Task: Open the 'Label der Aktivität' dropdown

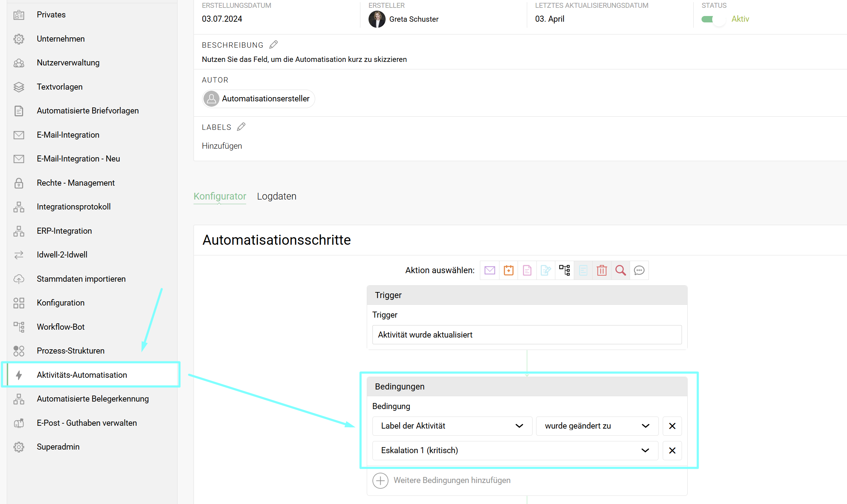Action: (452, 426)
